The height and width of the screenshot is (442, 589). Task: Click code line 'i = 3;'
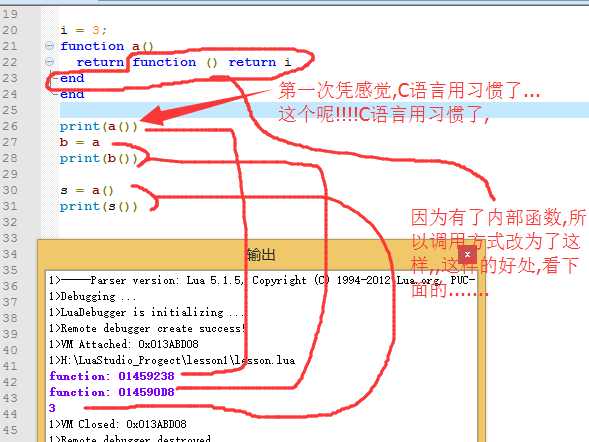pos(83,30)
